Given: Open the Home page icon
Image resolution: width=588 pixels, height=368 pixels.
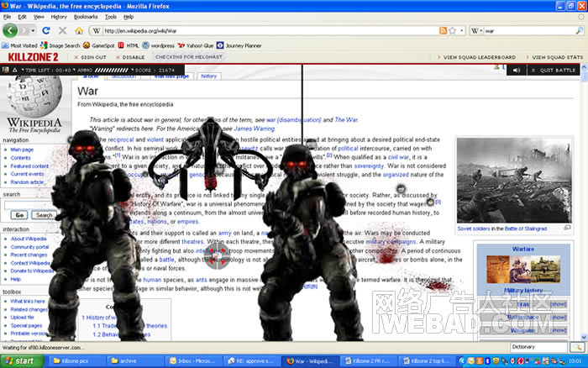Looking at the screenshot, I should pos(79,31).
